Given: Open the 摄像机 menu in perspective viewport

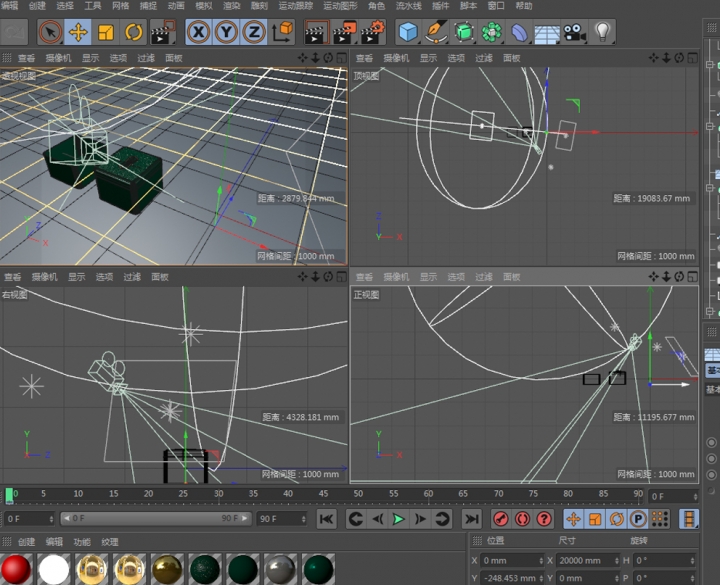Looking at the screenshot, I should pos(58,58).
